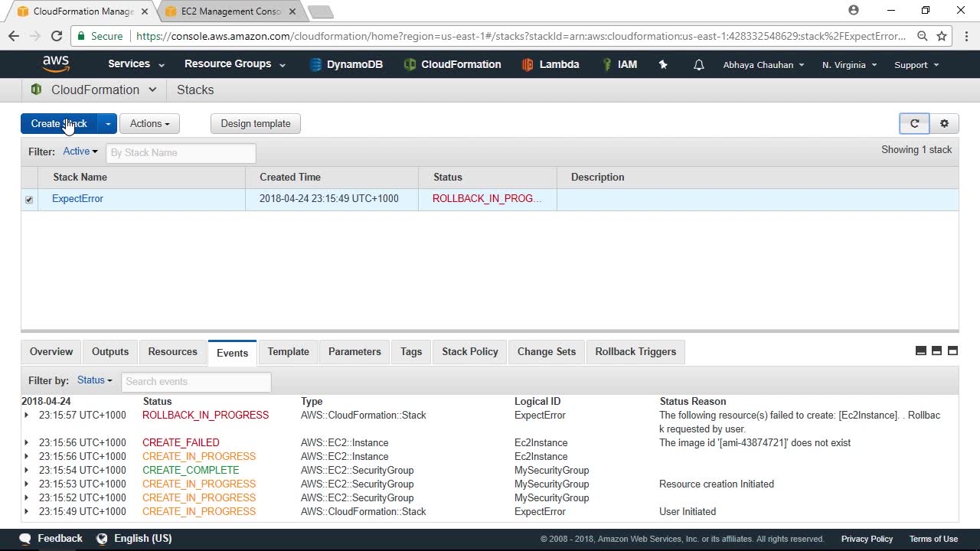Screen dimensions: 980x551
Task: Switch to the Change Sets tab
Action: (x=547, y=352)
